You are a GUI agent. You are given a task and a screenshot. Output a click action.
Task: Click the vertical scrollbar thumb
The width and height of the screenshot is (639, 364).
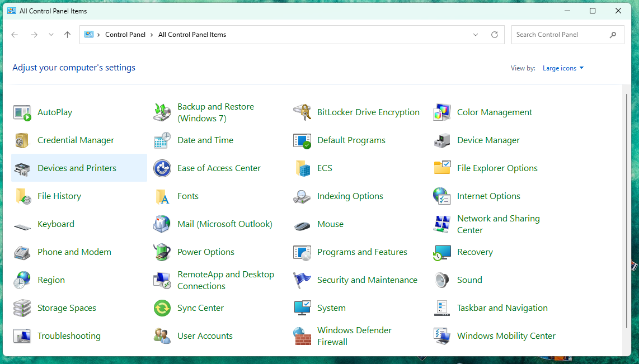(x=627, y=210)
